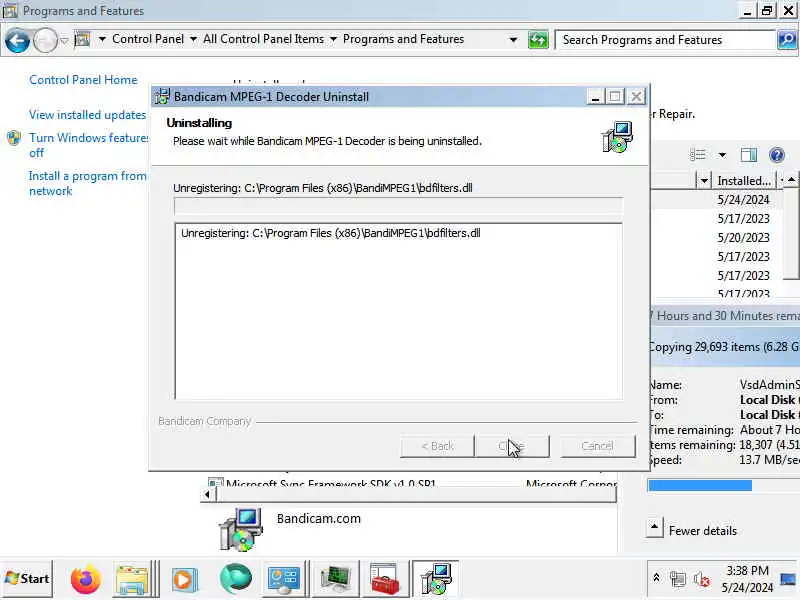The width and height of the screenshot is (800, 600).
Task: Click the installer icon in dialog header
Action: point(617,137)
